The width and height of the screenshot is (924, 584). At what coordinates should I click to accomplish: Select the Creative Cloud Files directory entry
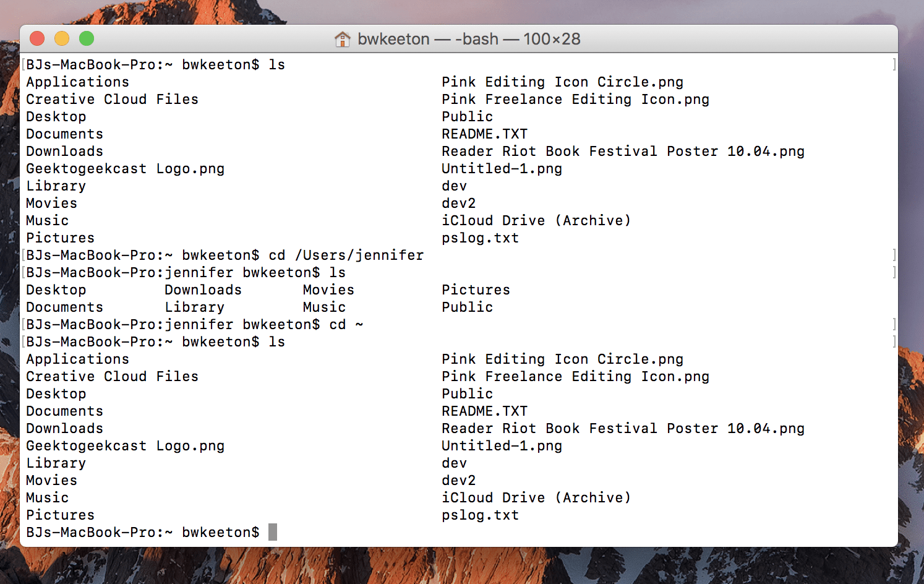click(111, 99)
